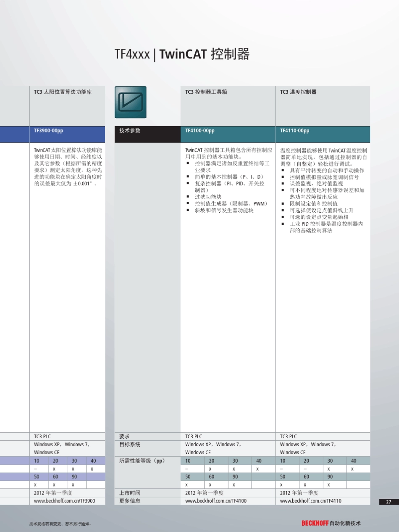
Task: Open the www.beckhoff.com.cn/TF4100 link
Action: pyautogui.click(x=216, y=501)
